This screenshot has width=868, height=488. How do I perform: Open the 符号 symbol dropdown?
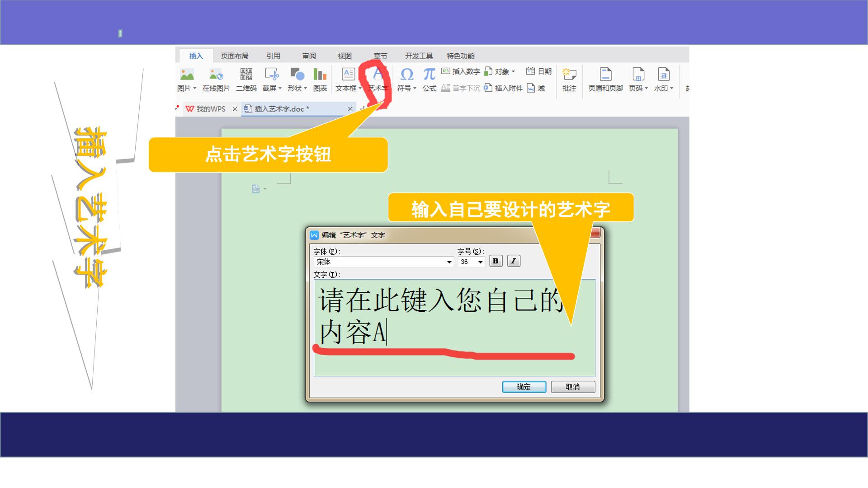(x=406, y=80)
